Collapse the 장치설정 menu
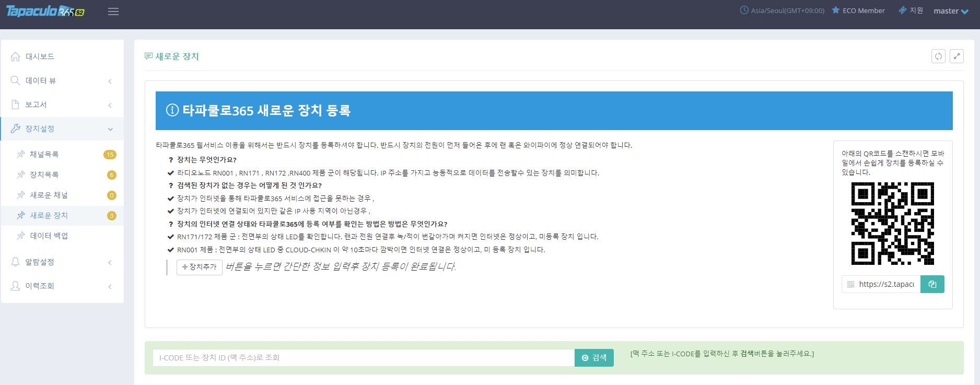The width and height of the screenshot is (980, 385). [62, 129]
